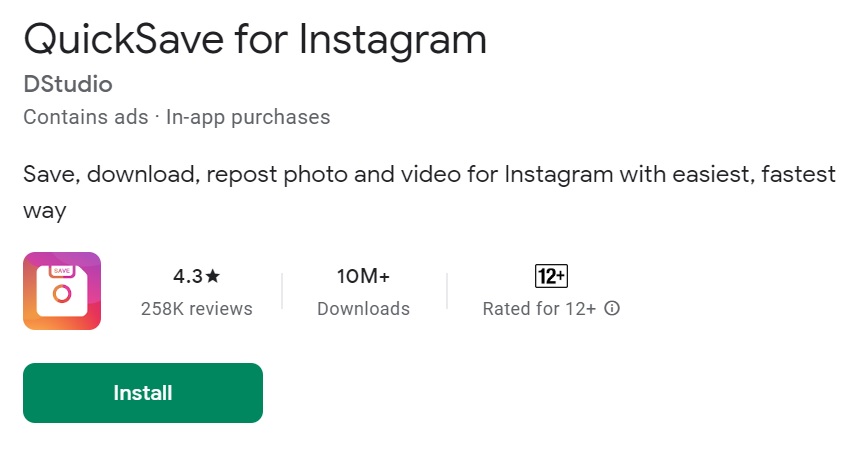Viewport: 856px width, 449px height.
Task: Click the Downloads label
Action: (x=363, y=309)
